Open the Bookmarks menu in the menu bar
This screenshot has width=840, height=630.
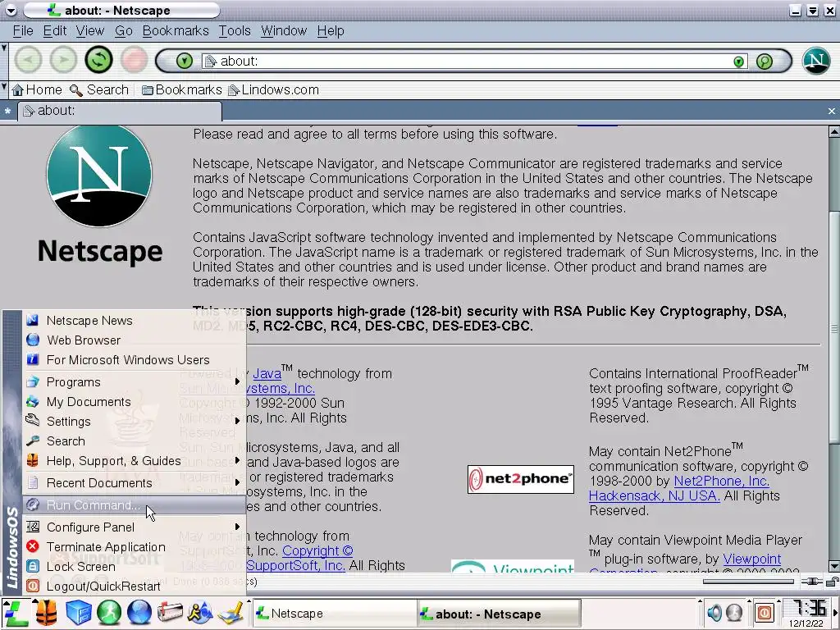pyautogui.click(x=176, y=31)
